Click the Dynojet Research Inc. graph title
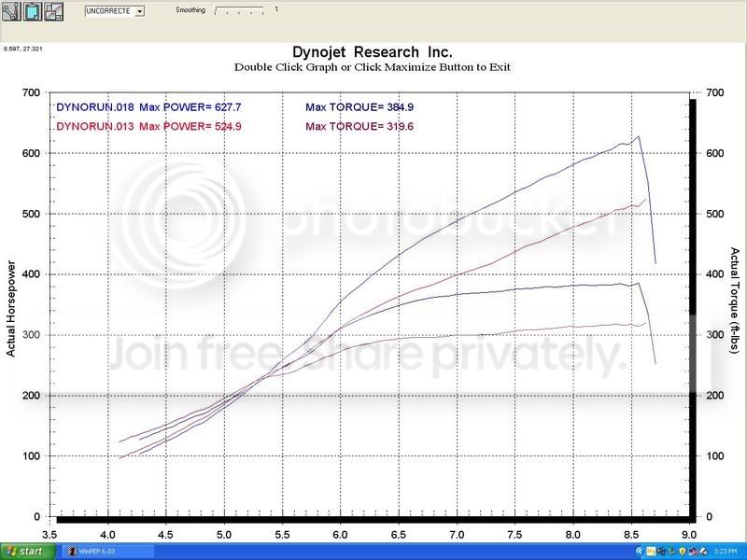The image size is (747, 560). pos(372,51)
